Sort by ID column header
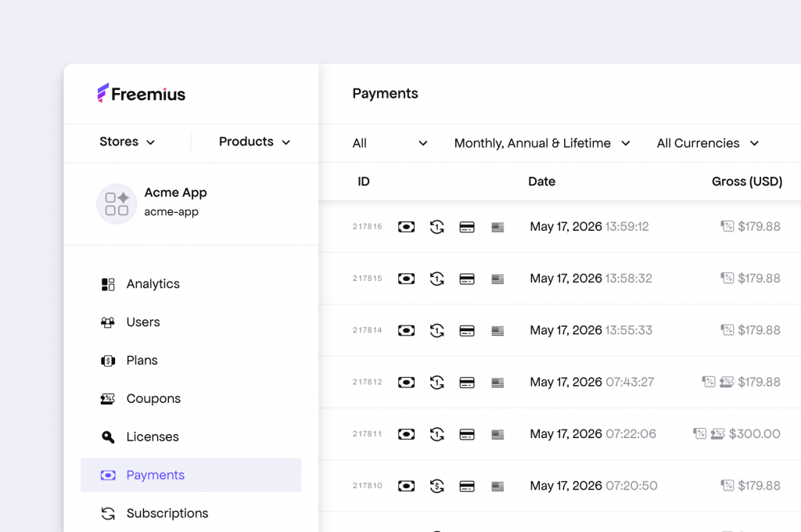Image resolution: width=801 pixels, height=532 pixels. click(364, 182)
